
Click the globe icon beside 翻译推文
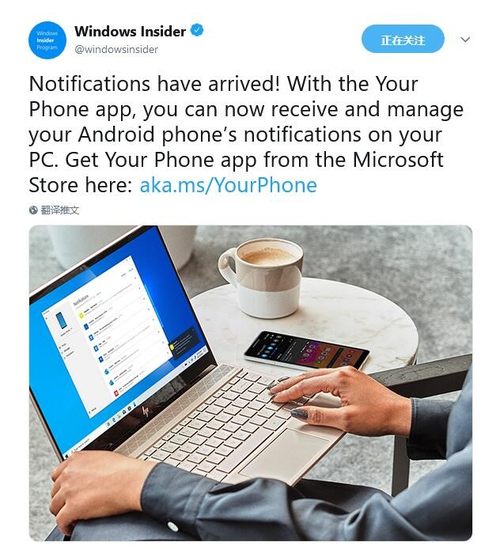click(33, 210)
